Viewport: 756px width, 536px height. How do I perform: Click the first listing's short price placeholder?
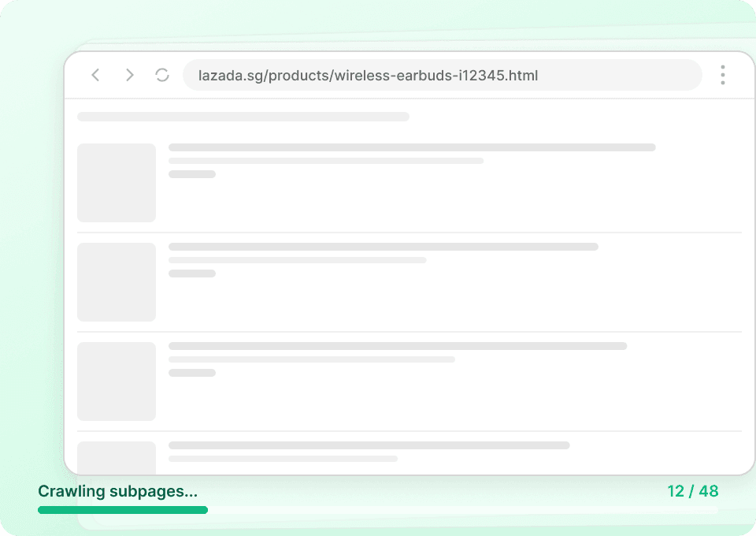(x=192, y=174)
